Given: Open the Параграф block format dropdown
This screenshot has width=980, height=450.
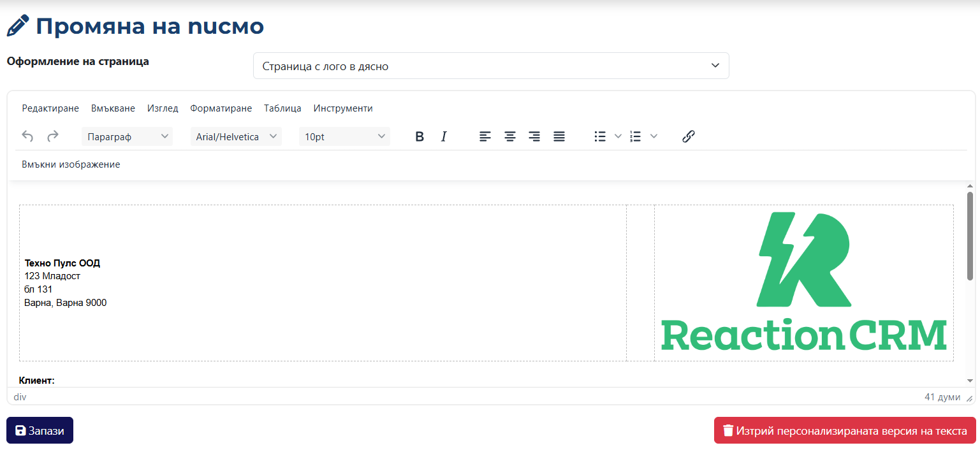Looking at the screenshot, I should [127, 136].
